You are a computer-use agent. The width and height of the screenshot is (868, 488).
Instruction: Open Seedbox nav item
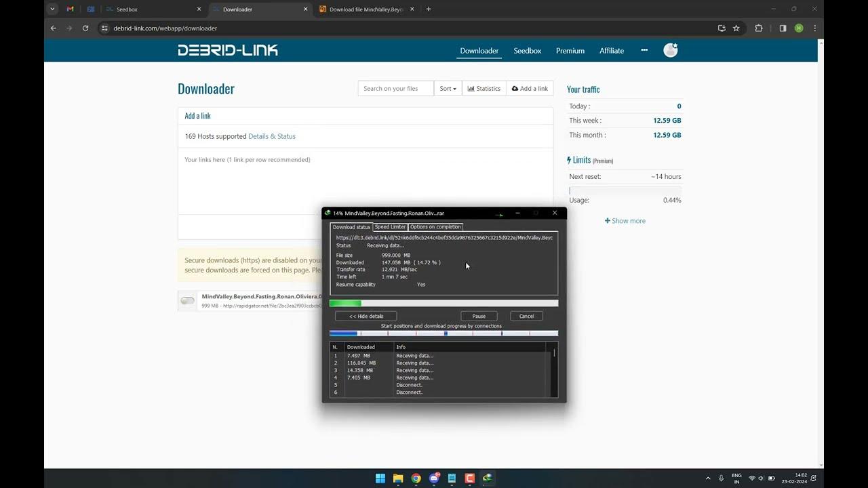coord(527,51)
